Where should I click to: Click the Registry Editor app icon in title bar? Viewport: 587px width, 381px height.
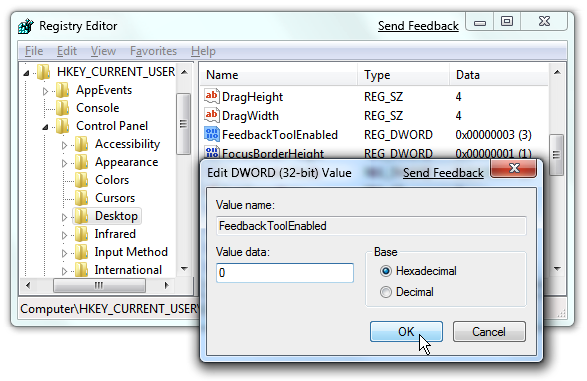point(26,26)
